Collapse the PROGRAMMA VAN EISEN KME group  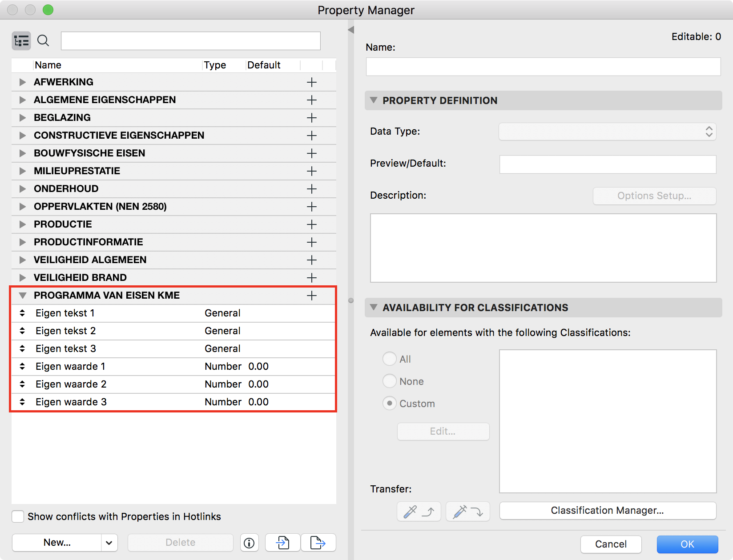click(23, 296)
